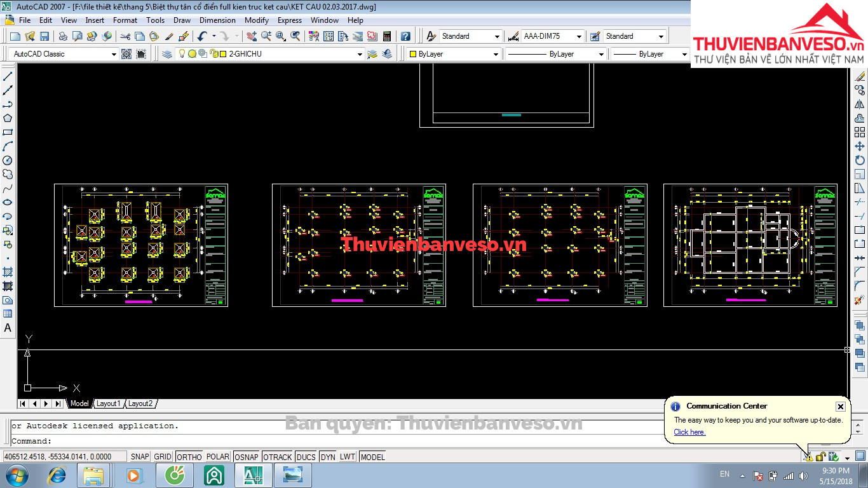Switch to the Layout1 tab

click(x=108, y=403)
